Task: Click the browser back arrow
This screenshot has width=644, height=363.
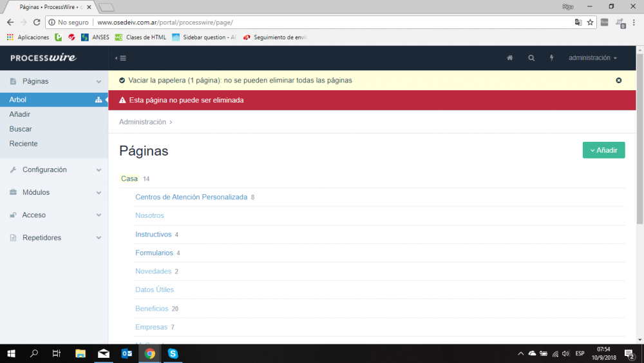Action: click(x=10, y=22)
